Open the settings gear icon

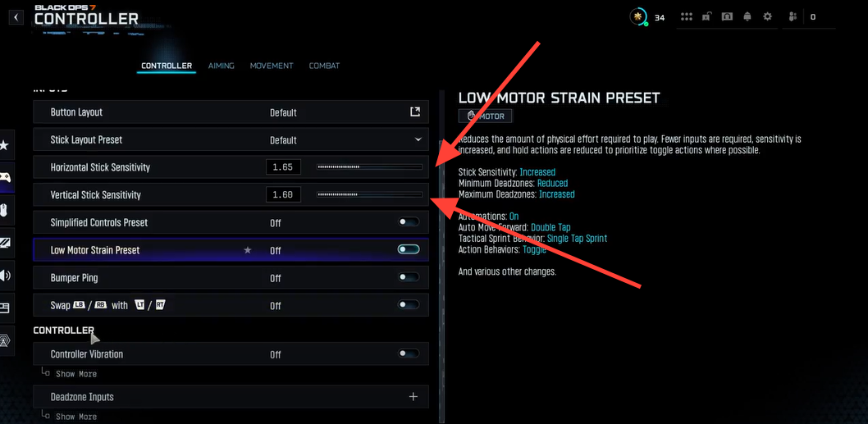click(767, 16)
